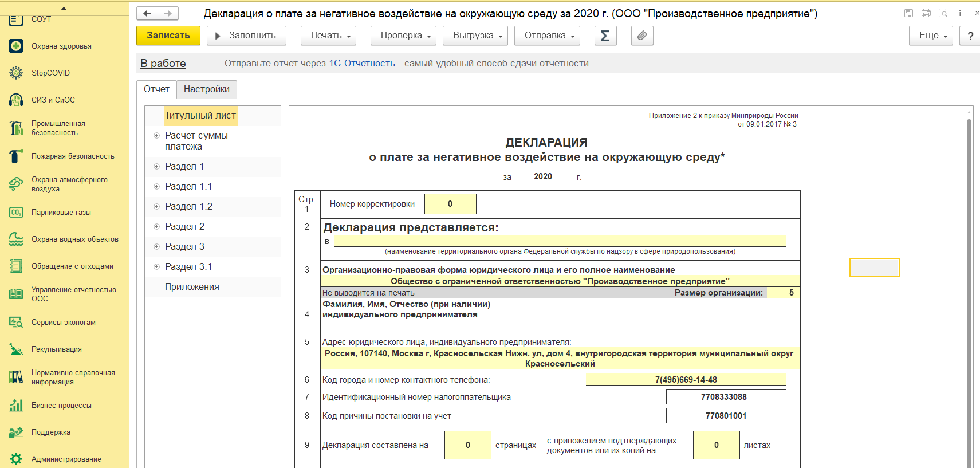This screenshot has width=980, height=468.
Task: Click the Записать button
Action: 168,36
